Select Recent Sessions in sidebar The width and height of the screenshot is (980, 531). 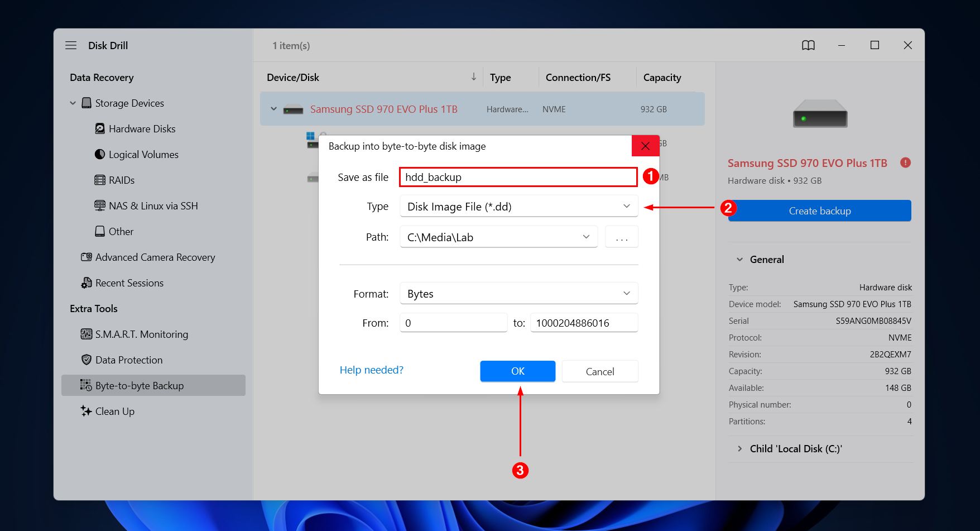coord(129,283)
